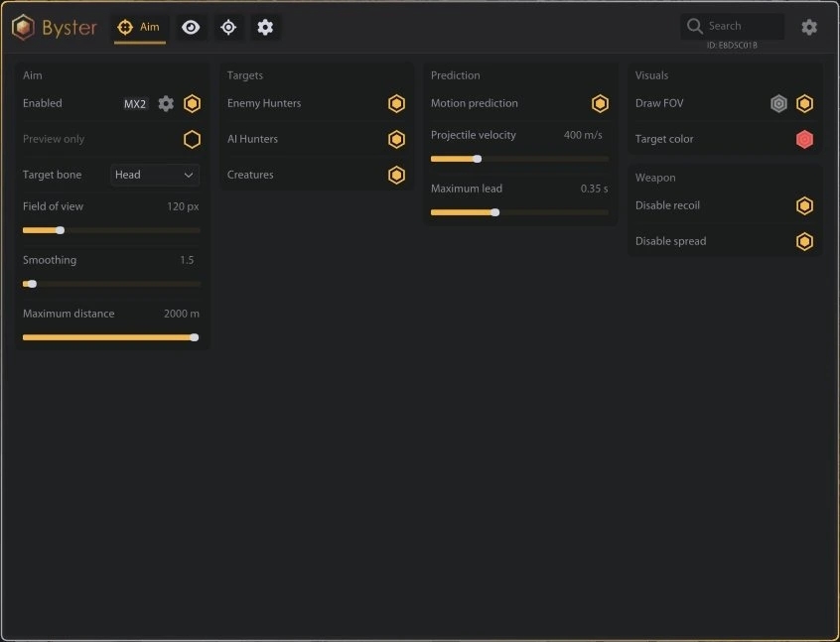The height and width of the screenshot is (642, 840).
Task: Toggle Motion prediction
Action: pos(600,103)
